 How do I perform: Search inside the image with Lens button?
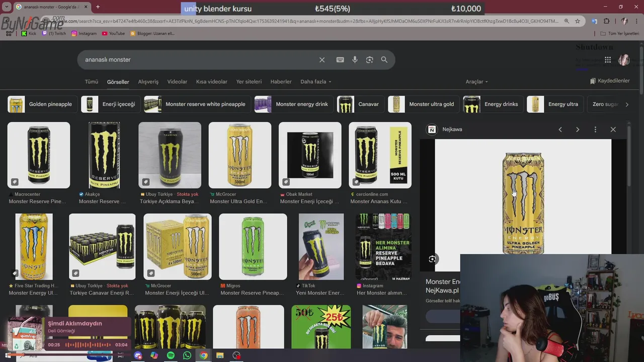432,259
